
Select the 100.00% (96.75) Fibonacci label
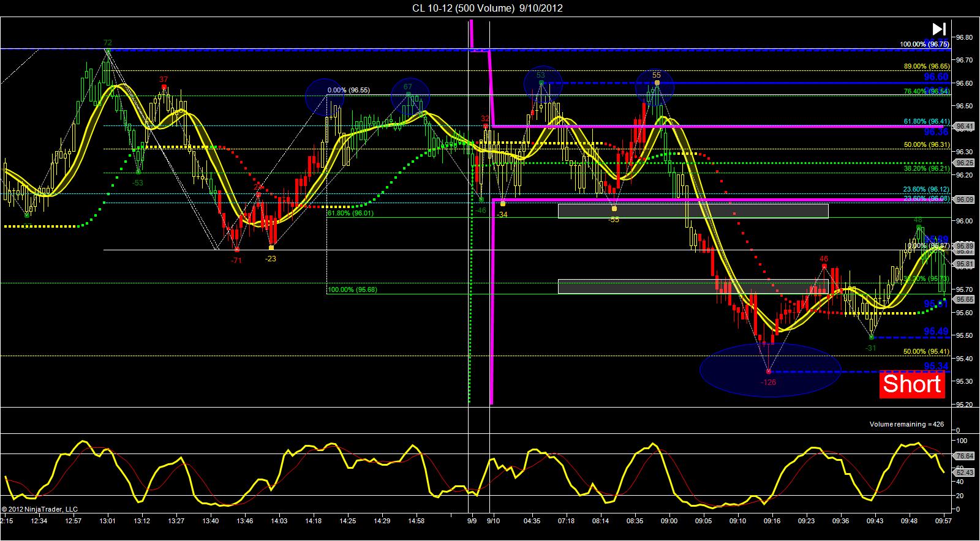coord(924,44)
